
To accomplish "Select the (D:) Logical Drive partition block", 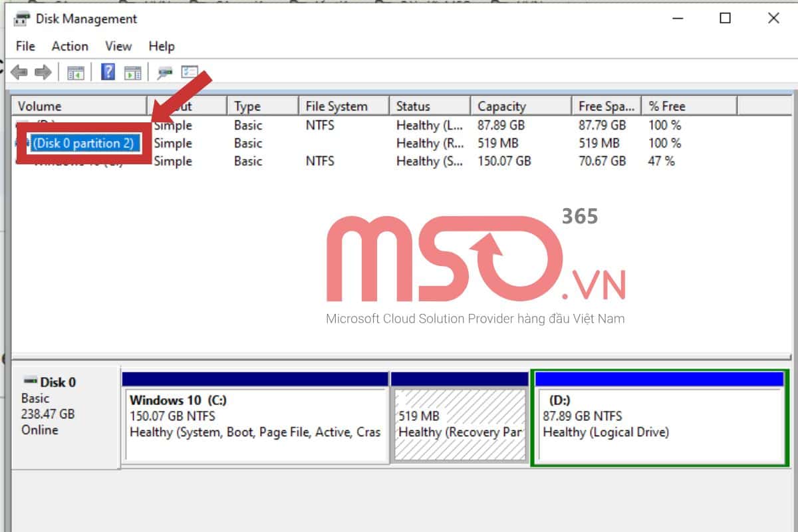I will point(660,418).
